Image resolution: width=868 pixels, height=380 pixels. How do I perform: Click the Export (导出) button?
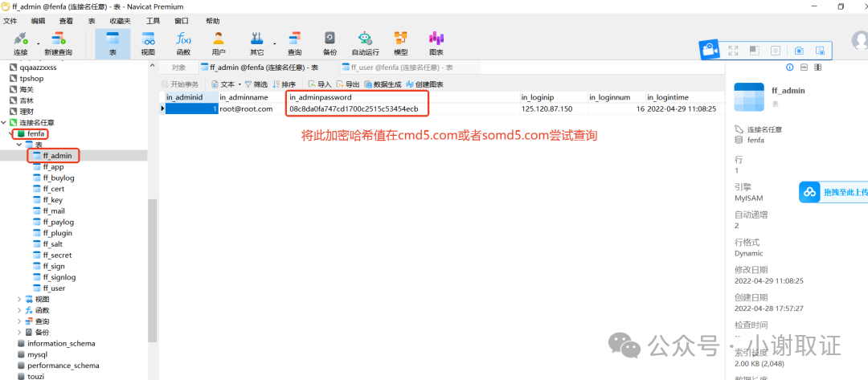tap(348, 84)
